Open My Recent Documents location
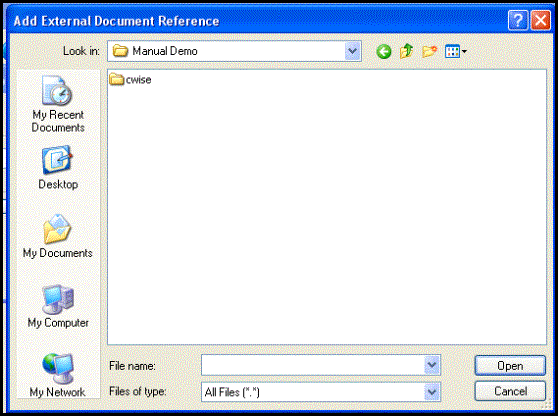The width and height of the screenshot is (559, 417). point(58,104)
